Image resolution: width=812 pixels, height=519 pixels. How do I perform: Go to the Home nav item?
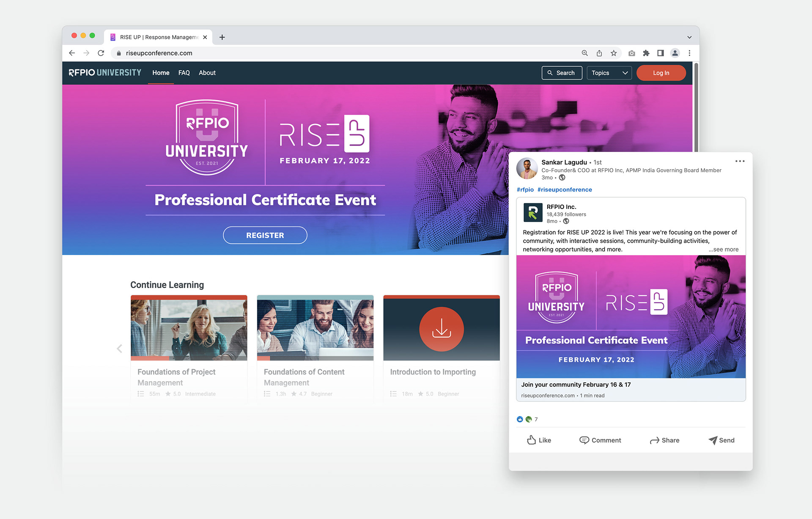click(x=161, y=73)
